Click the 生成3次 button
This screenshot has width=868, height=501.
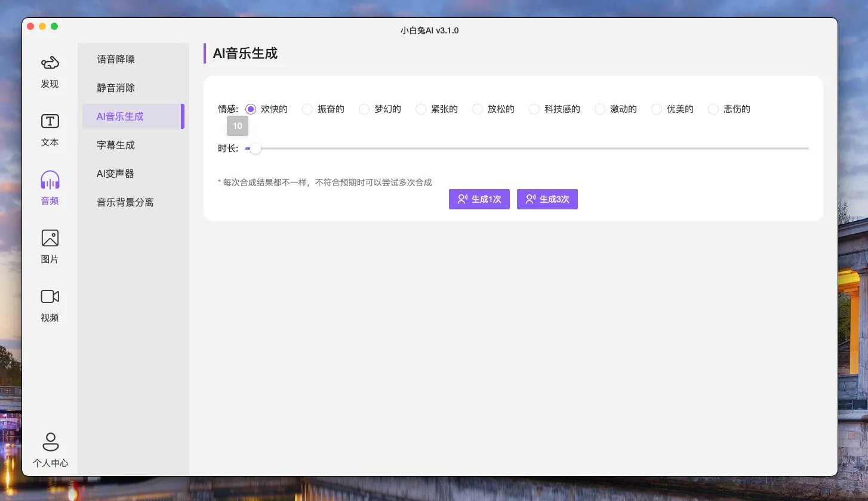(x=547, y=199)
